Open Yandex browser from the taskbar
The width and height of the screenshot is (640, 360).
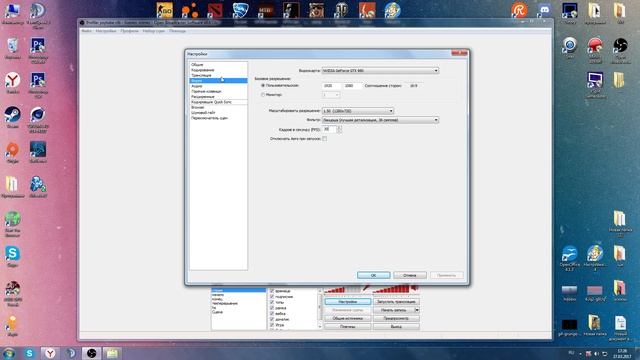[50, 353]
